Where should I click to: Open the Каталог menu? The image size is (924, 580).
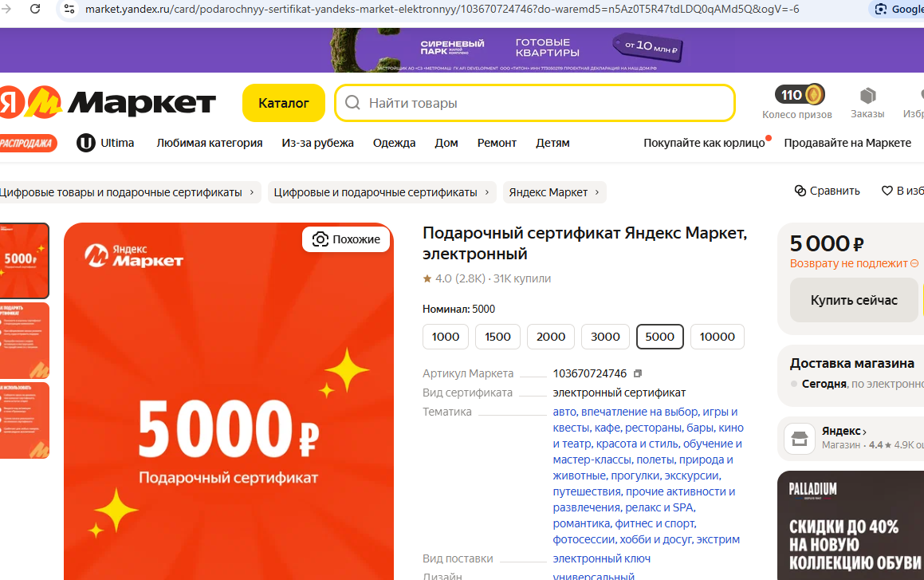click(x=284, y=103)
